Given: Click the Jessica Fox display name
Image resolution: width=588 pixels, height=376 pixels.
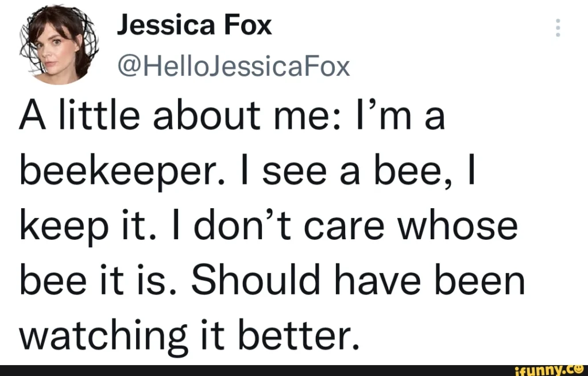Looking at the screenshot, I should click(194, 25).
